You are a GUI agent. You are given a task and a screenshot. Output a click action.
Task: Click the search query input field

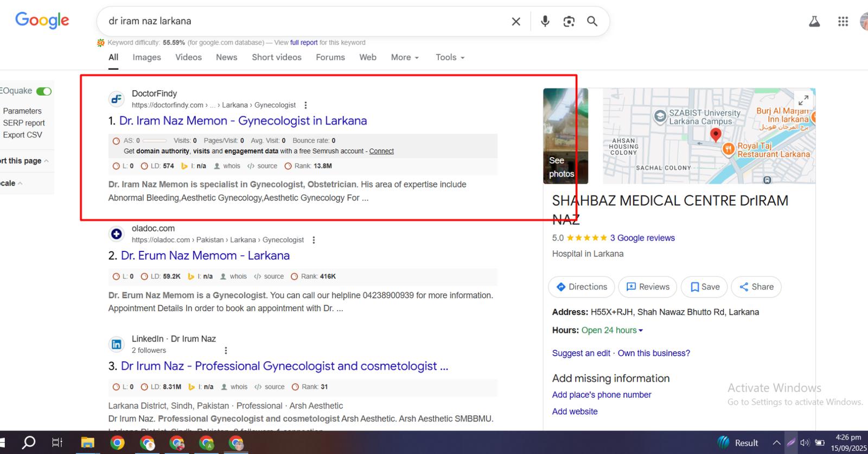click(304, 21)
